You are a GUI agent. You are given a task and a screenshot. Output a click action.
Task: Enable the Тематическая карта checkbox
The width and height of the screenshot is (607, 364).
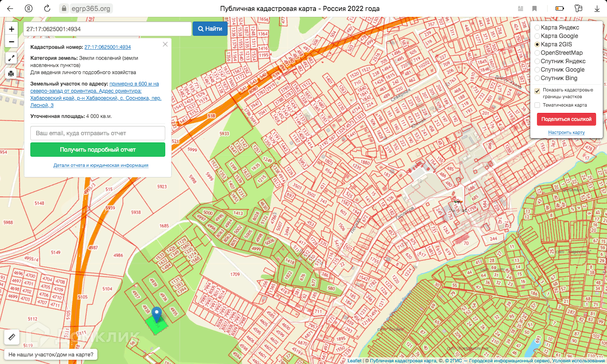537,105
